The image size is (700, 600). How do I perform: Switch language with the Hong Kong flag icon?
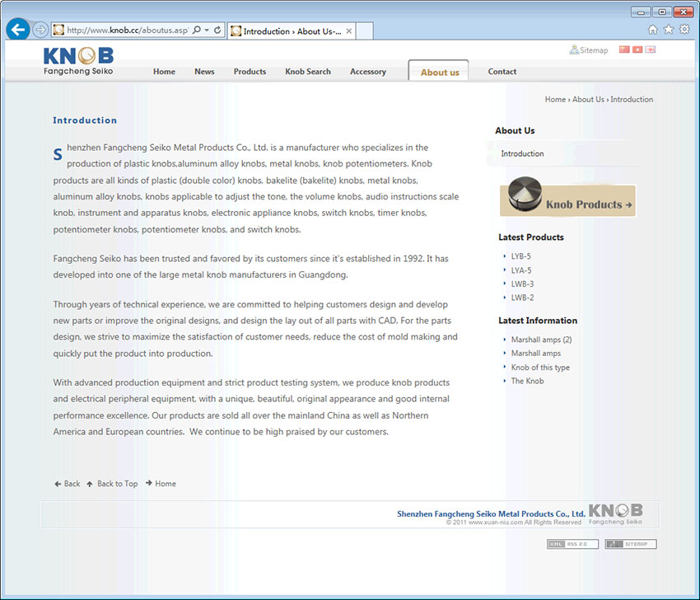[637, 50]
